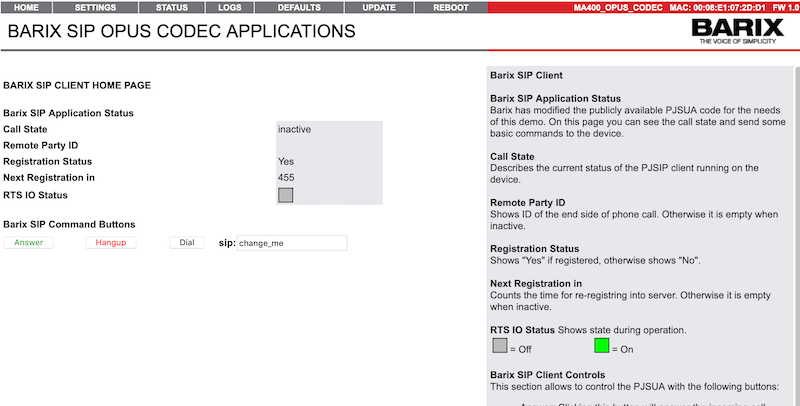
Task: Select the Next Registration '455' value
Action: pos(286,178)
